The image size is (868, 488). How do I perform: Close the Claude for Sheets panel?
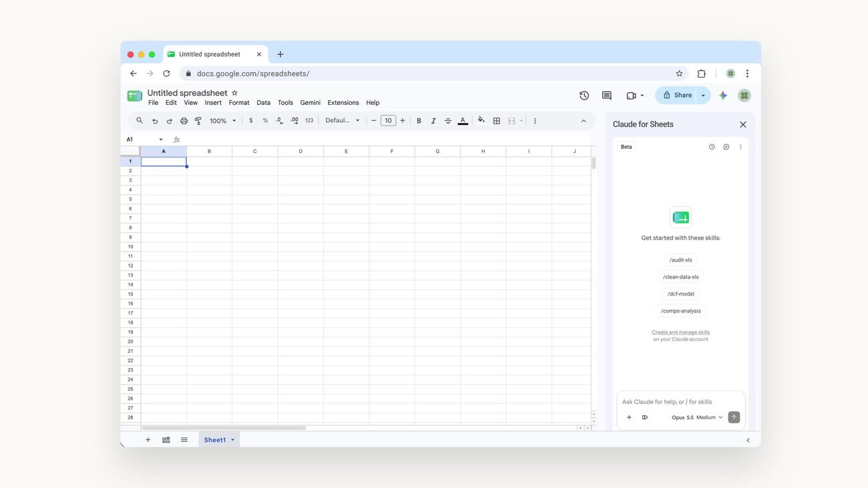coord(742,125)
